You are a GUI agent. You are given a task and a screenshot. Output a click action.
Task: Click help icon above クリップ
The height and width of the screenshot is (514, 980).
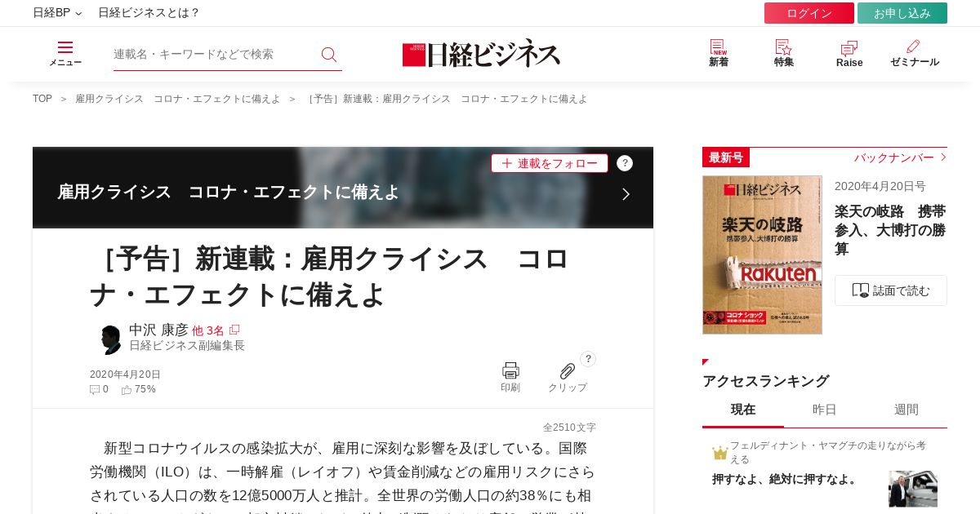coord(588,359)
